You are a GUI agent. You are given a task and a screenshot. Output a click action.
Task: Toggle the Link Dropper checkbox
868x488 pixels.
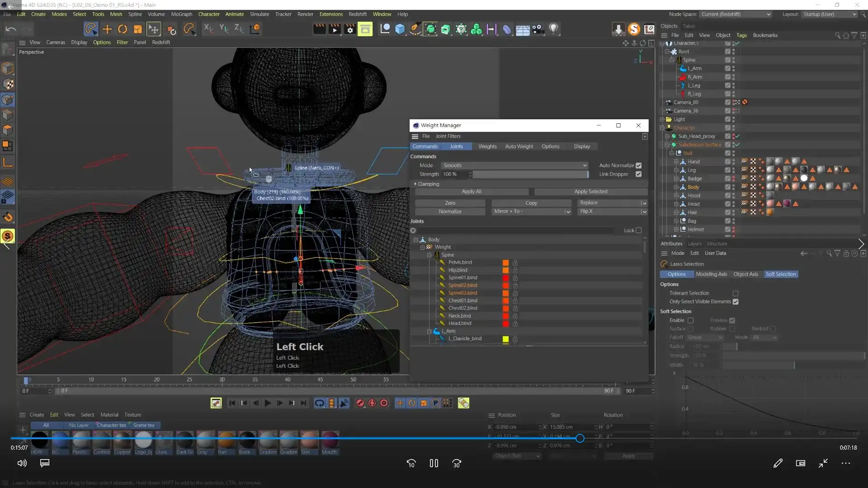click(638, 174)
